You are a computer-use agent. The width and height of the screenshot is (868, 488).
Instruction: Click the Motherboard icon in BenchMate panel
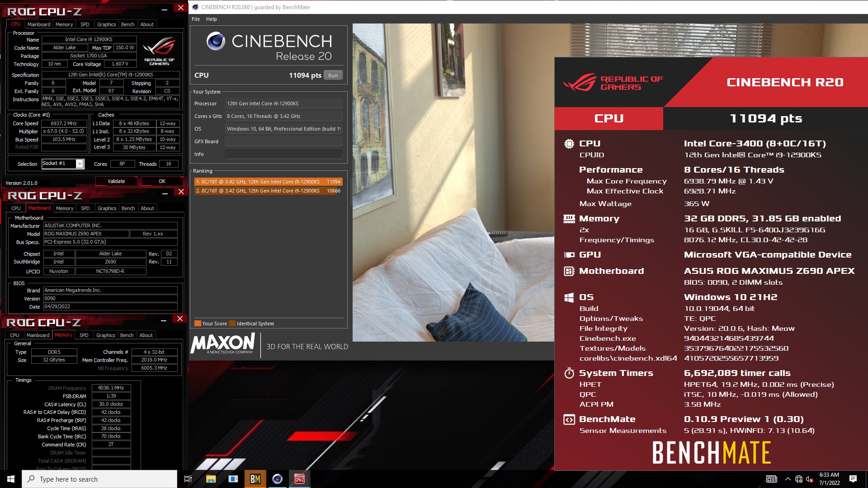[x=569, y=271]
